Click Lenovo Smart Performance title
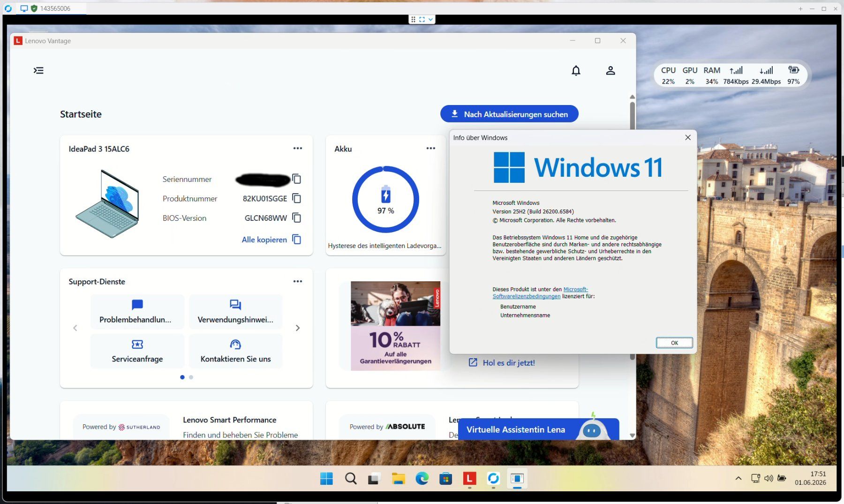The height and width of the screenshot is (504, 844). coord(229,420)
